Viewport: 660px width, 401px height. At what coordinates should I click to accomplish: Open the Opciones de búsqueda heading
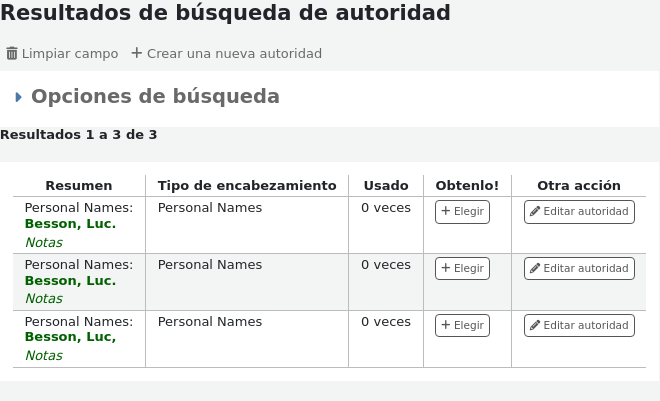coord(155,97)
